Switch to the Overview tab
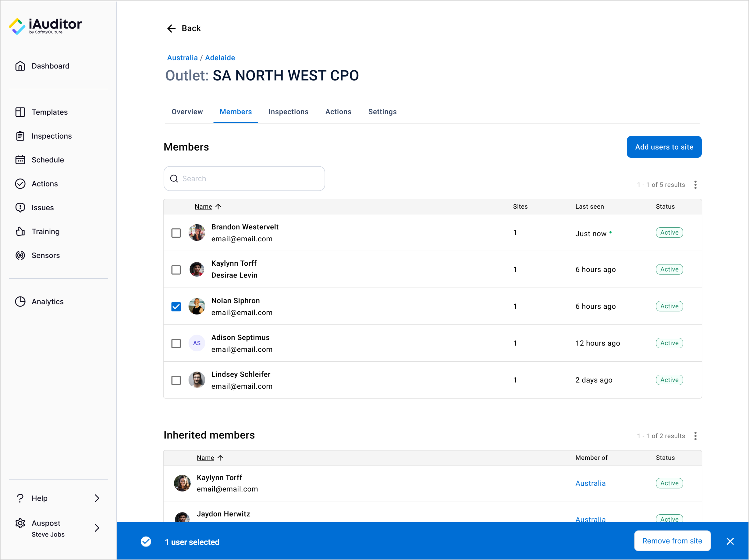Viewport: 749px width, 560px height. 187,112
